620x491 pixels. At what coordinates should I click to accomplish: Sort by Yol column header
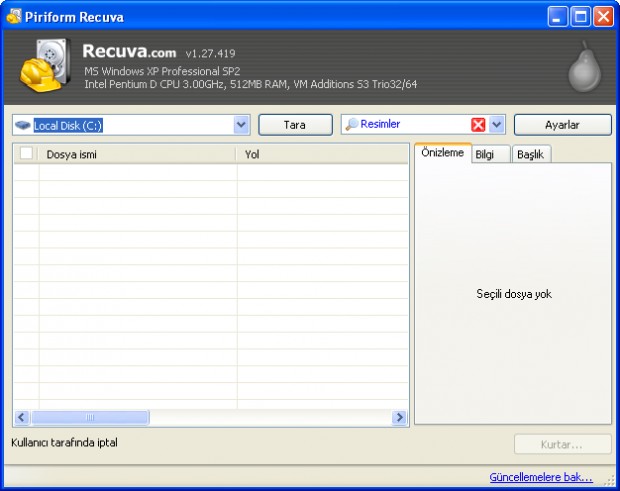(322, 154)
